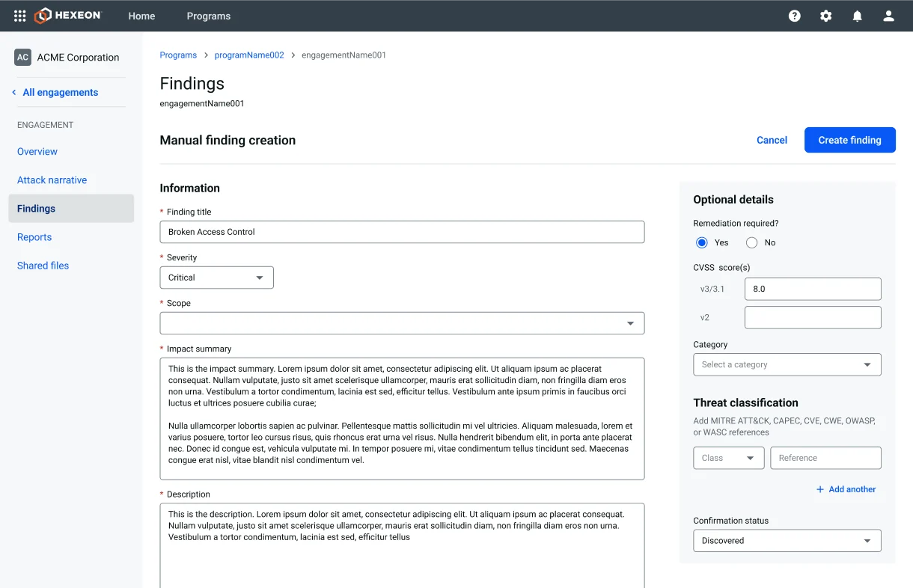Click the engagementName001 breadcrumb text
Screen dimensions: 913x588
pyautogui.click(x=343, y=55)
